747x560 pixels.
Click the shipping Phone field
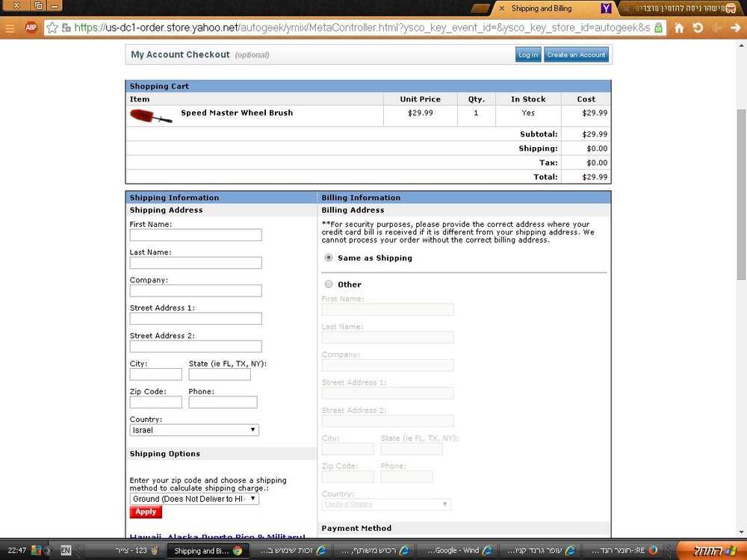tap(223, 402)
